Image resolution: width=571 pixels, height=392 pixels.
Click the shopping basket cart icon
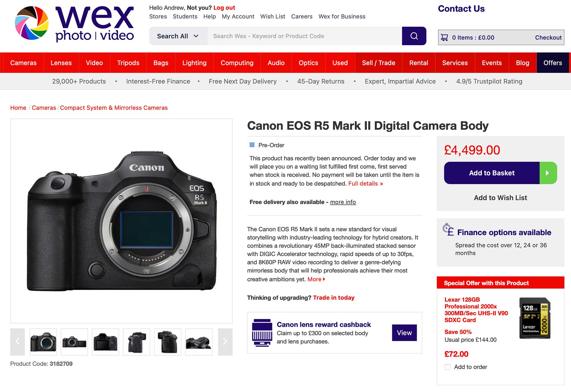(444, 37)
